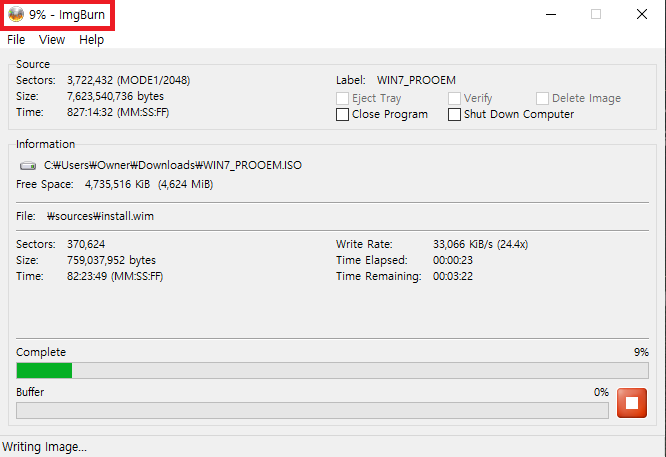
Task: Click the 0% Buffer percentage label
Action: coord(601,392)
